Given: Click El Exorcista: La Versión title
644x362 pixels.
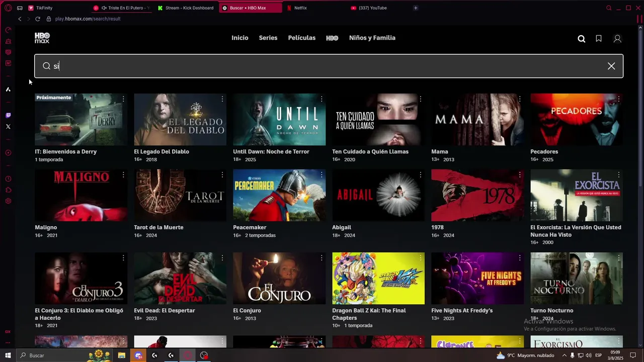Looking at the screenshot, I should [576, 231].
